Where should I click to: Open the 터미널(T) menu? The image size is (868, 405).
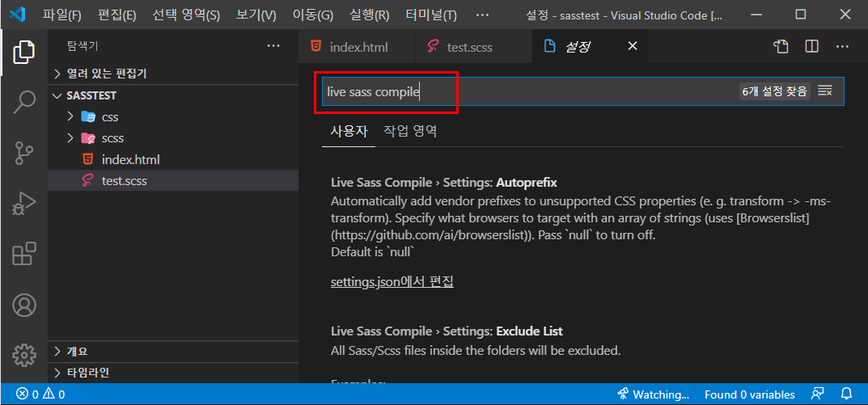point(431,15)
